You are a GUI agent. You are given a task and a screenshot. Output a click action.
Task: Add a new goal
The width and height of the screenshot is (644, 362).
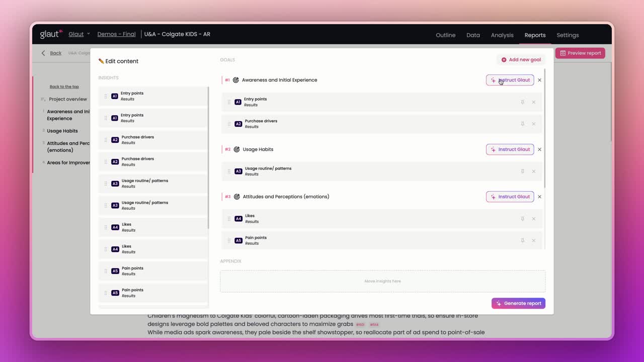[x=521, y=59]
